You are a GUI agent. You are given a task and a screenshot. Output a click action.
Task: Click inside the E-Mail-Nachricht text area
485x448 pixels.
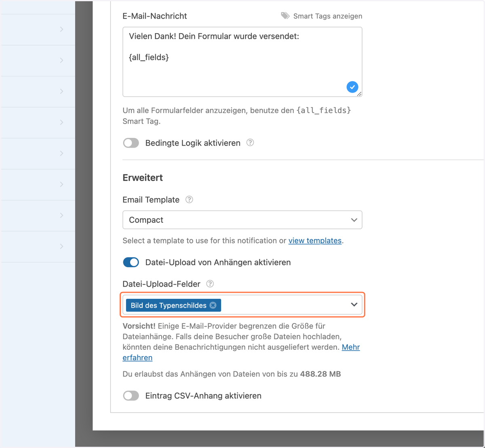(x=242, y=62)
